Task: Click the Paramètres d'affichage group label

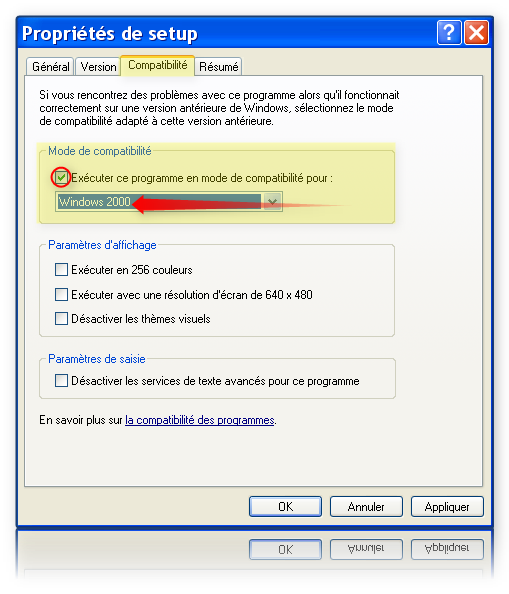Action: point(102,245)
